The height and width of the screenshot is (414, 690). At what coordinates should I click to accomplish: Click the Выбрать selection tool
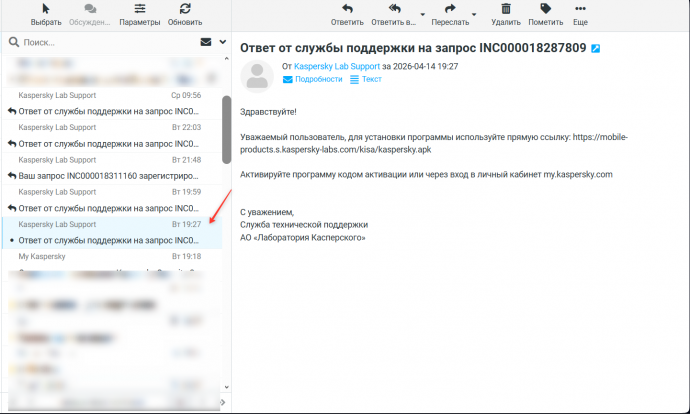46,14
